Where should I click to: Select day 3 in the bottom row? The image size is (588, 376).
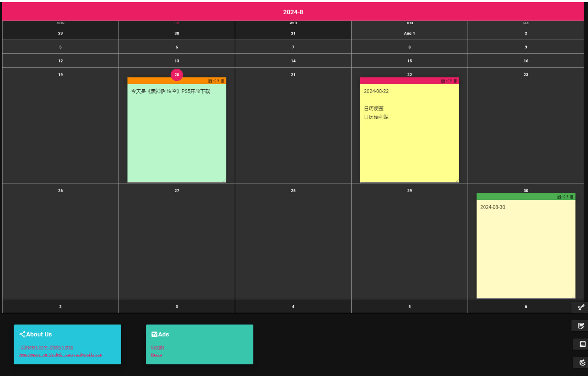[177, 307]
